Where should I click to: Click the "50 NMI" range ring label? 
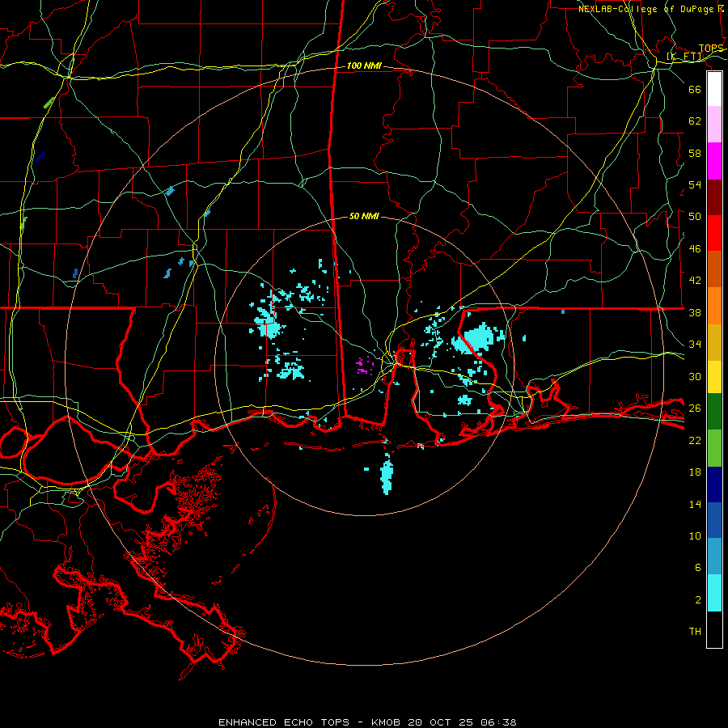(x=364, y=216)
